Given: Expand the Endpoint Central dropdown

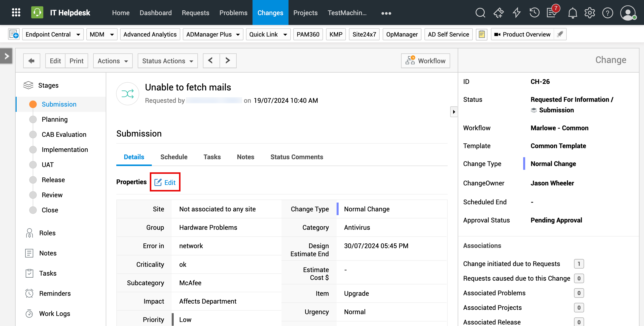Looking at the screenshot, I should click(x=53, y=34).
